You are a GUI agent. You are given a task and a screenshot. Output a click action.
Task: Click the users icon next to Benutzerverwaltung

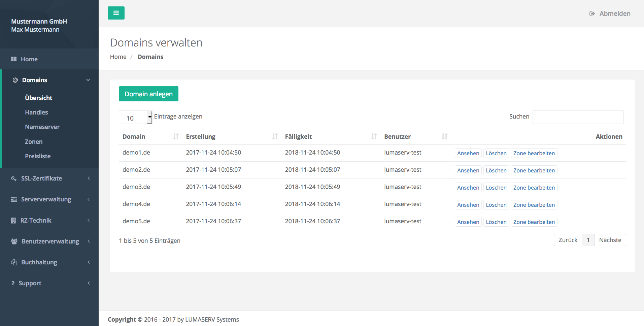click(x=14, y=241)
